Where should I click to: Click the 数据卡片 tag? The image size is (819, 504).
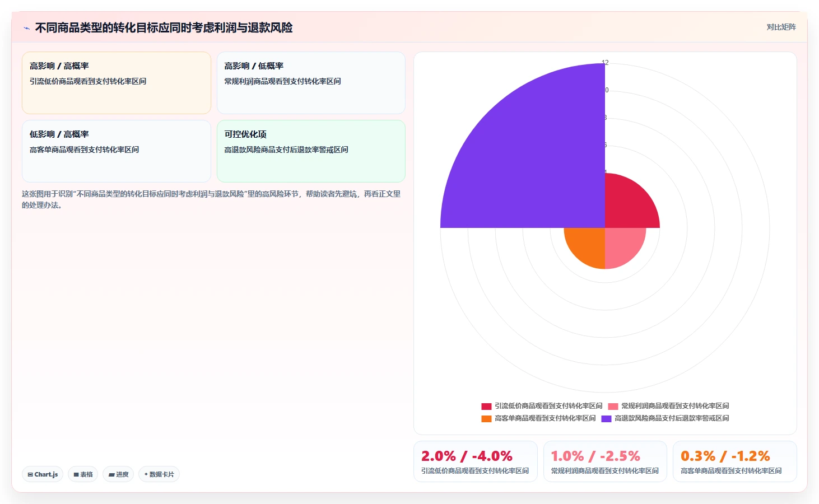(159, 474)
